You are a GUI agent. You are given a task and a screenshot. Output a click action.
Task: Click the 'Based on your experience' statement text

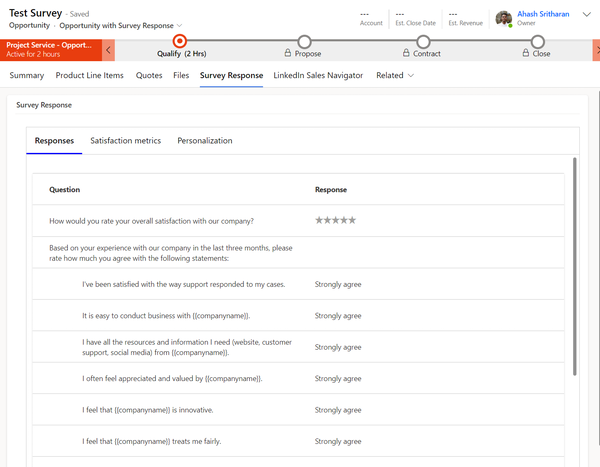pos(171,253)
